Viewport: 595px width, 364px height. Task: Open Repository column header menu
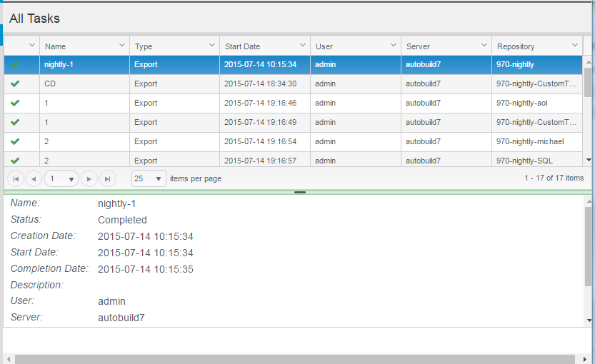[x=575, y=45]
